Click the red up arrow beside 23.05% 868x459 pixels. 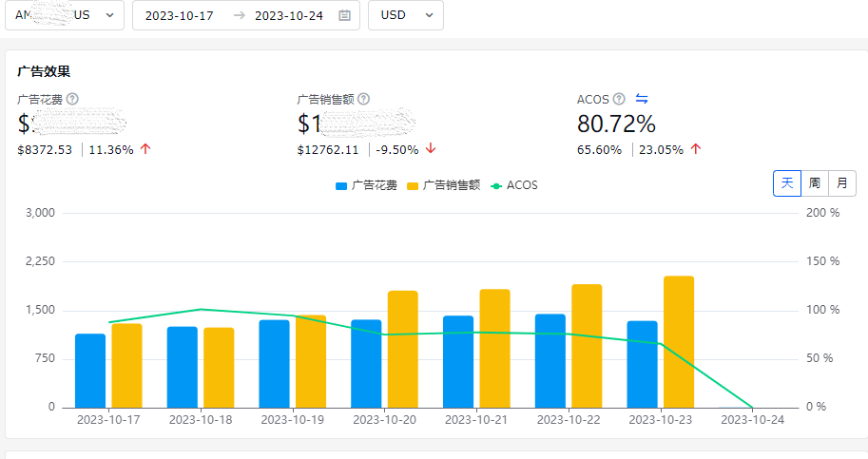(696, 149)
